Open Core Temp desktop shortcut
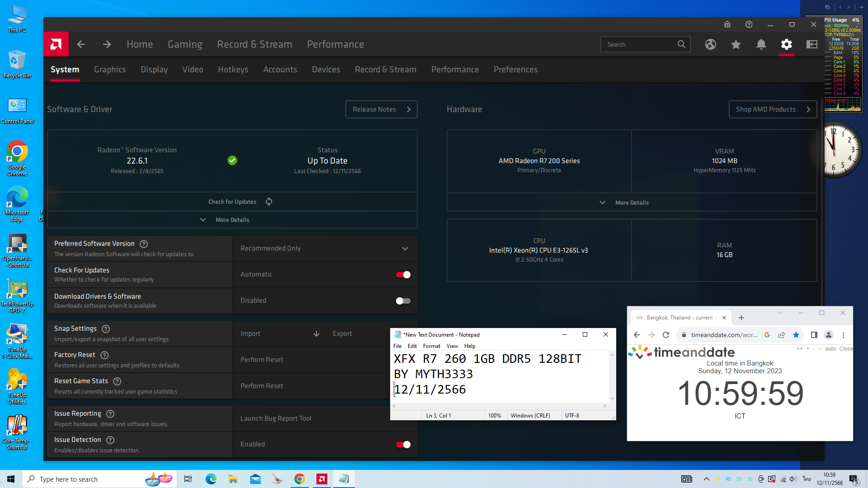The width and height of the screenshot is (868, 488). (x=17, y=433)
